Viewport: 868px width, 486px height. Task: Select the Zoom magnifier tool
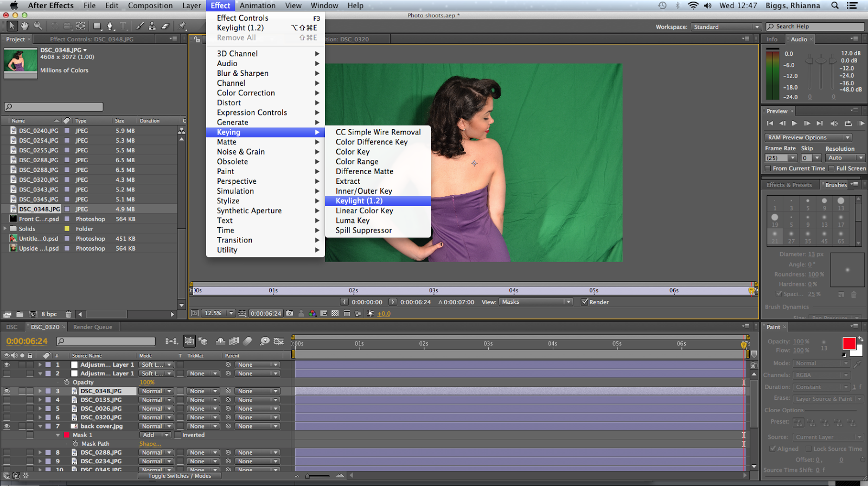point(38,26)
